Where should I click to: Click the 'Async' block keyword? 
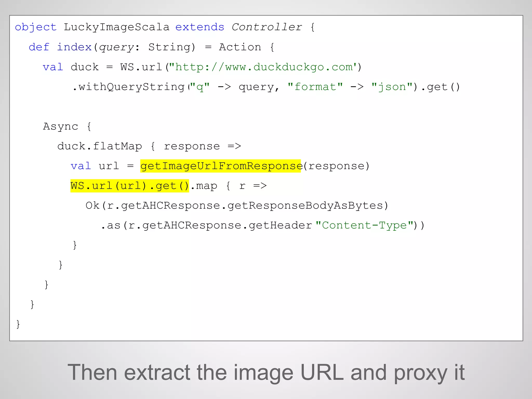click(x=61, y=127)
